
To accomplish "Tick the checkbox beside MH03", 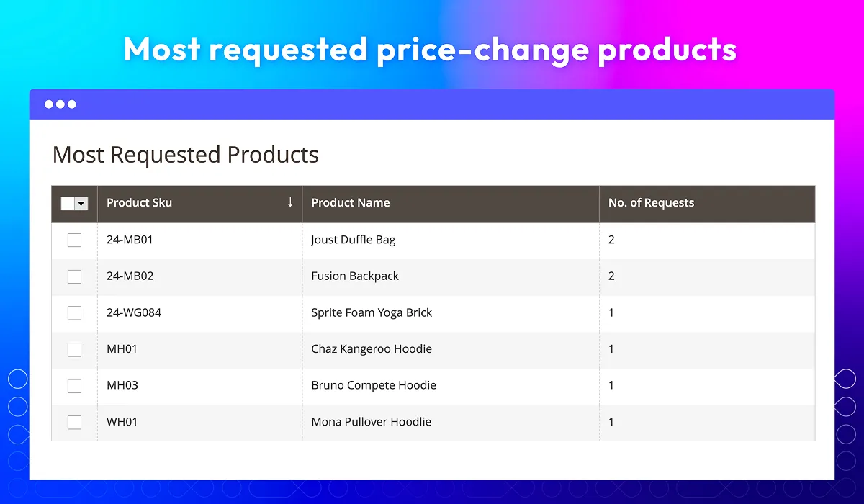I will pyautogui.click(x=74, y=386).
